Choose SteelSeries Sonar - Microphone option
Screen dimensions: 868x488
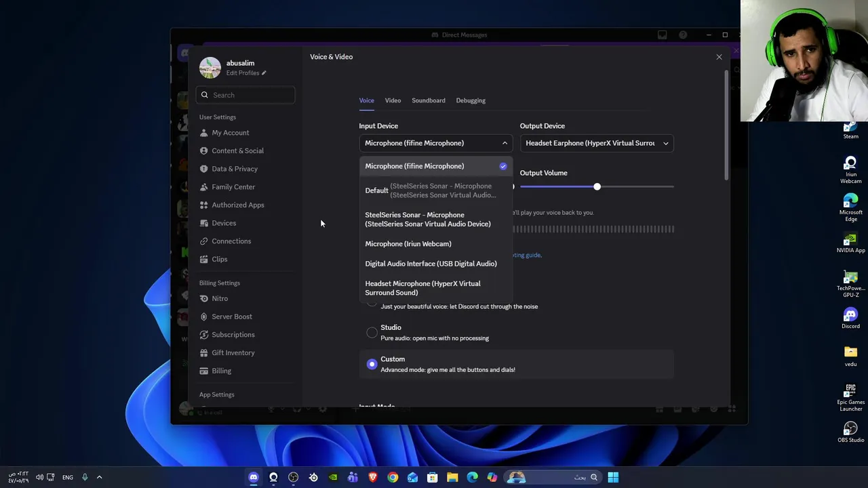coord(435,220)
